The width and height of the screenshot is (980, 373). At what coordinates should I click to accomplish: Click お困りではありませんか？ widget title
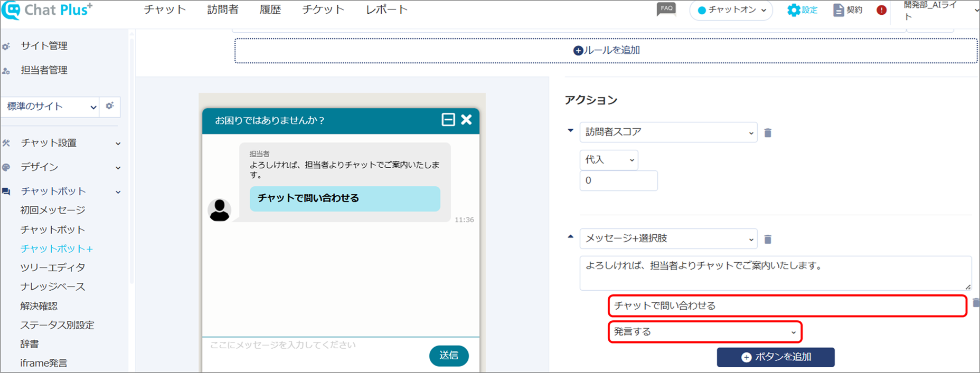coord(270,120)
